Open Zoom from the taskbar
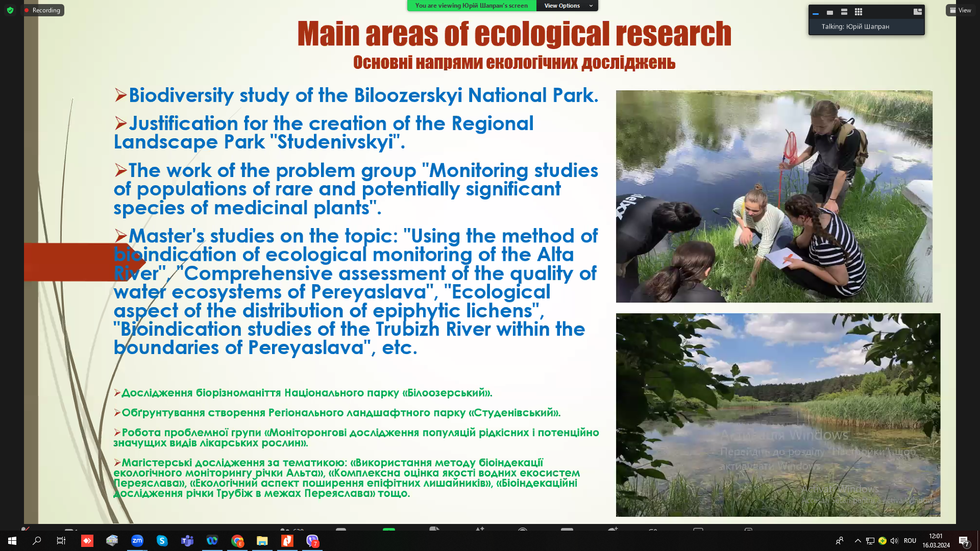The height and width of the screenshot is (551, 980). click(x=137, y=541)
